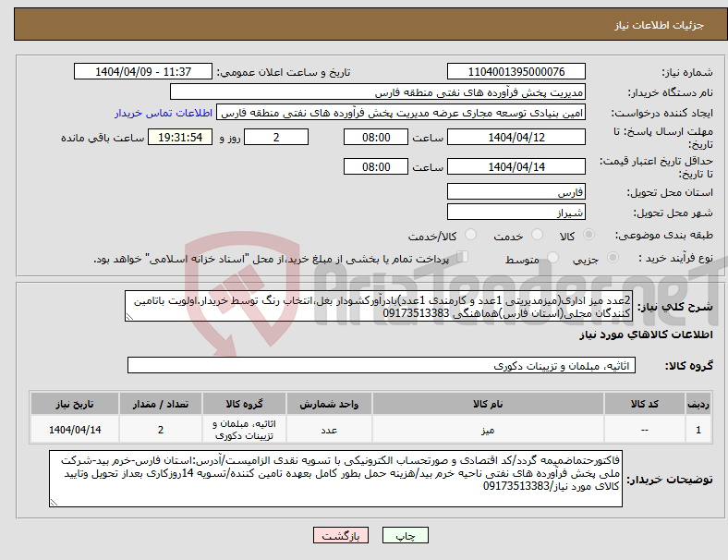The image size is (728, 560).
Task: Click the delivery city field شیراز
Action: 516,213
